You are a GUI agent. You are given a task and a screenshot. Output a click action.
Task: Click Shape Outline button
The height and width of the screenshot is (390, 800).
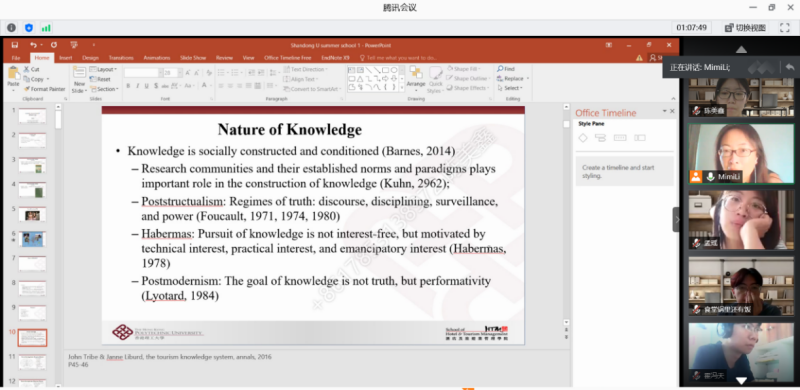pos(467,78)
